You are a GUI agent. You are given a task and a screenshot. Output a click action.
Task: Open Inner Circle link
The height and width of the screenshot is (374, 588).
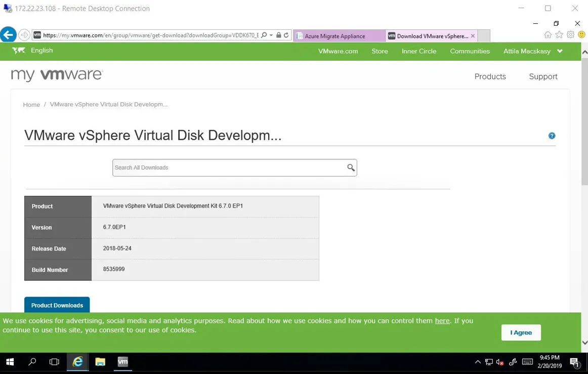tap(419, 51)
